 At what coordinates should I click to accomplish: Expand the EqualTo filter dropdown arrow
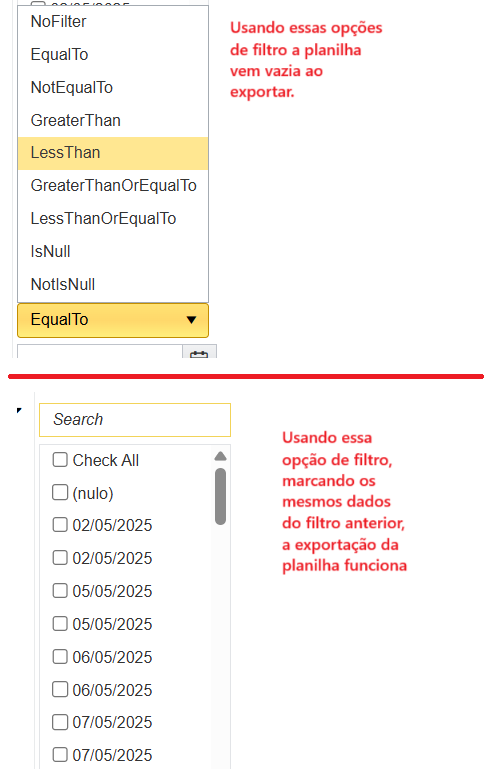pos(192,320)
